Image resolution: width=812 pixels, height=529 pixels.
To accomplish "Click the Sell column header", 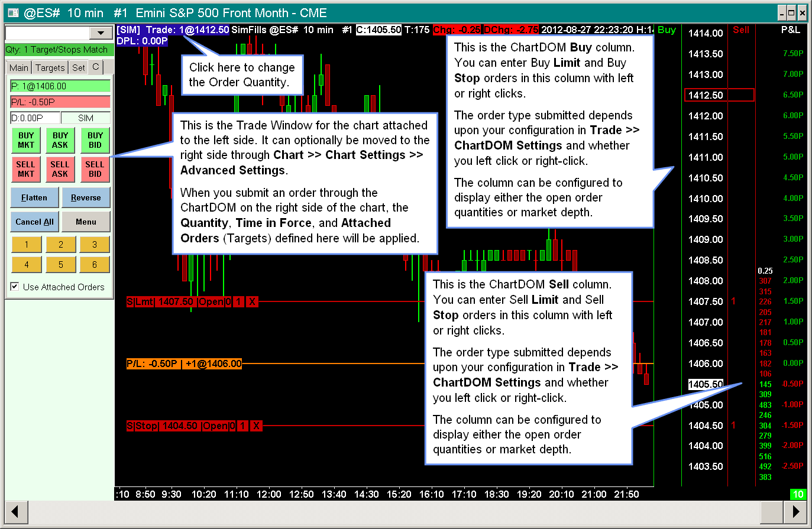I will [741, 30].
